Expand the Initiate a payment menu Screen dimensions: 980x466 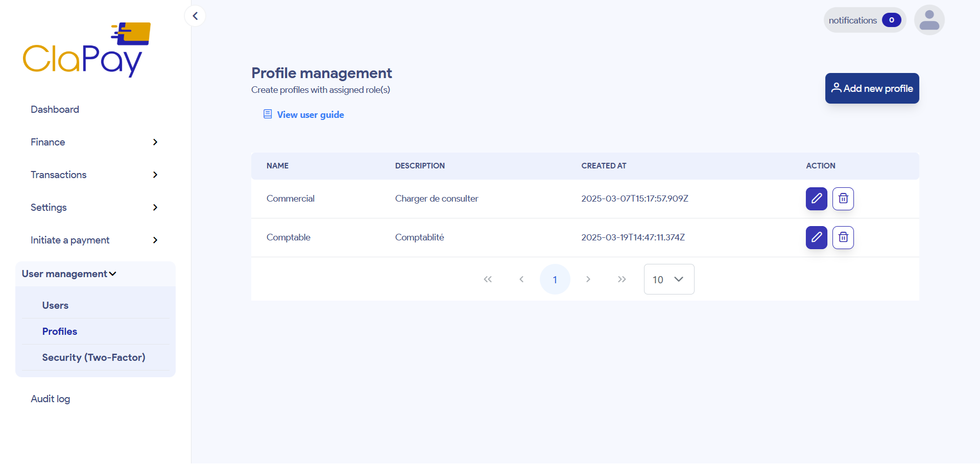click(x=94, y=240)
